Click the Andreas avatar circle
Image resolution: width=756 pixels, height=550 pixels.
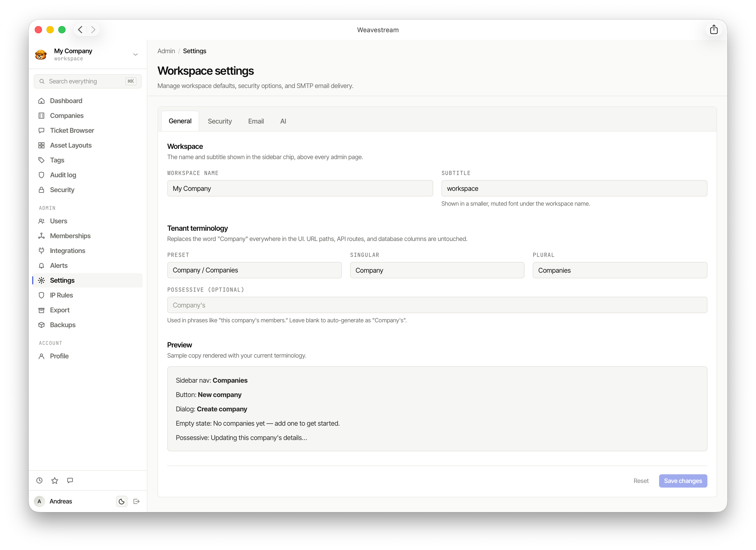[39, 501]
